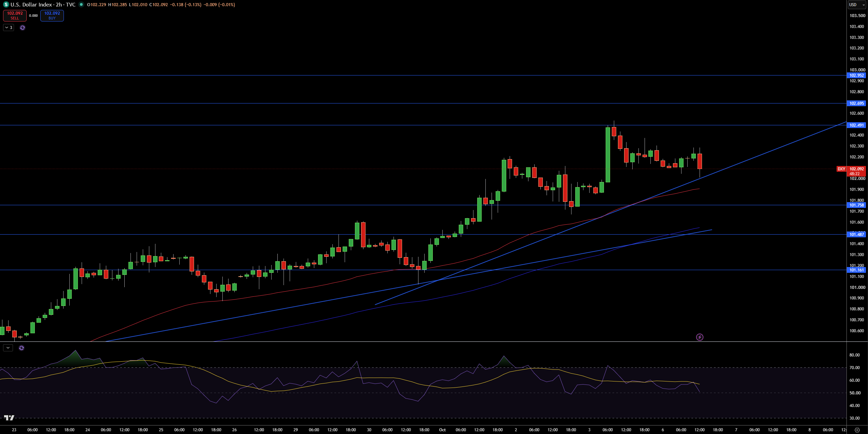The height and width of the screenshot is (434, 868).
Task: Click the change value −0.138 (−0.13%)
Action: point(185,5)
